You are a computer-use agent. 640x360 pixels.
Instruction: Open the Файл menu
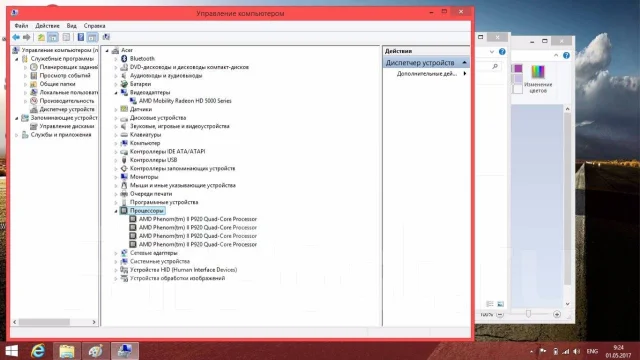click(x=21, y=26)
